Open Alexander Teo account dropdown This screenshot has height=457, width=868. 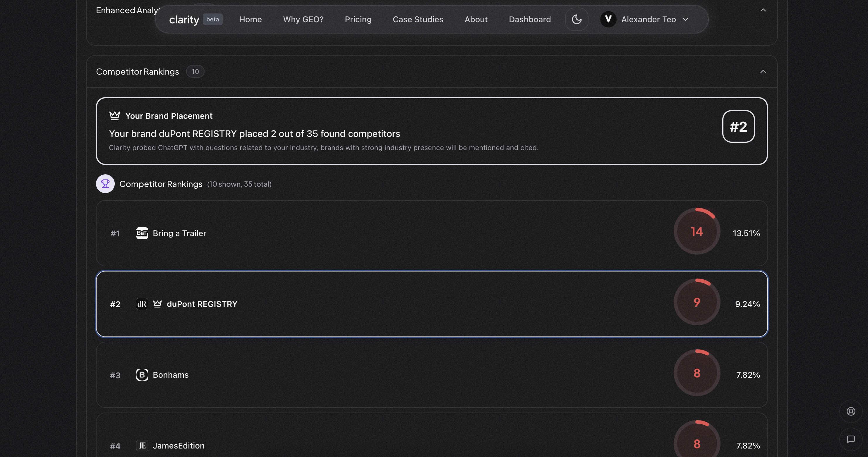(x=685, y=19)
